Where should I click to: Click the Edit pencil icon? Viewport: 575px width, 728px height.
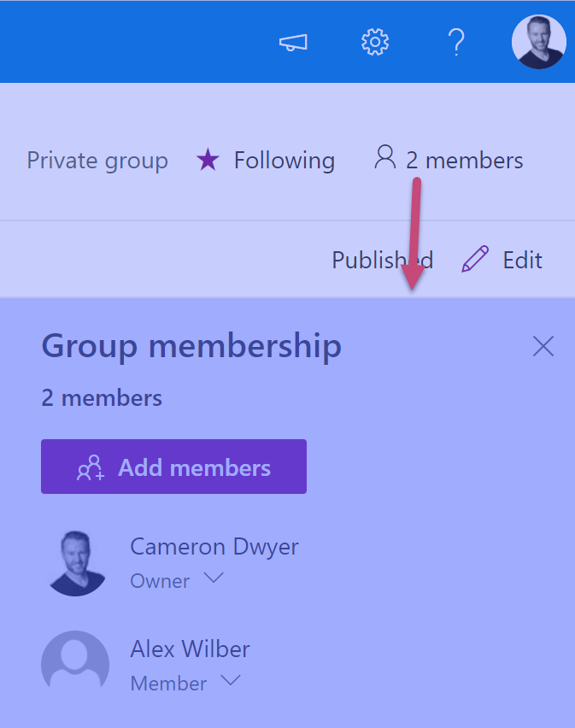[x=475, y=259]
